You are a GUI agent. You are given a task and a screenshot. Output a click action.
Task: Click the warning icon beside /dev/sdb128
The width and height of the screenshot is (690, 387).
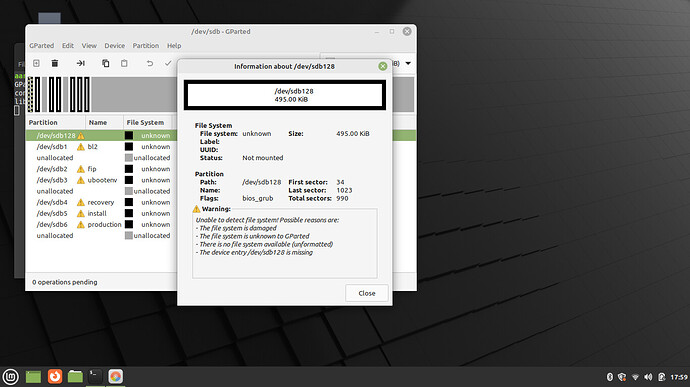coord(81,136)
